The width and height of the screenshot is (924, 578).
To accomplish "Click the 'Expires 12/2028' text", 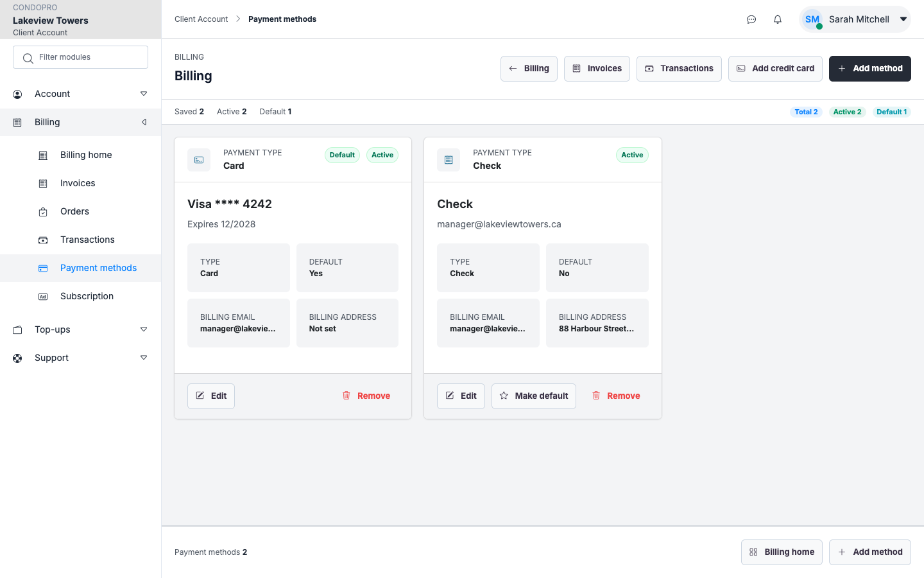I will 221,224.
